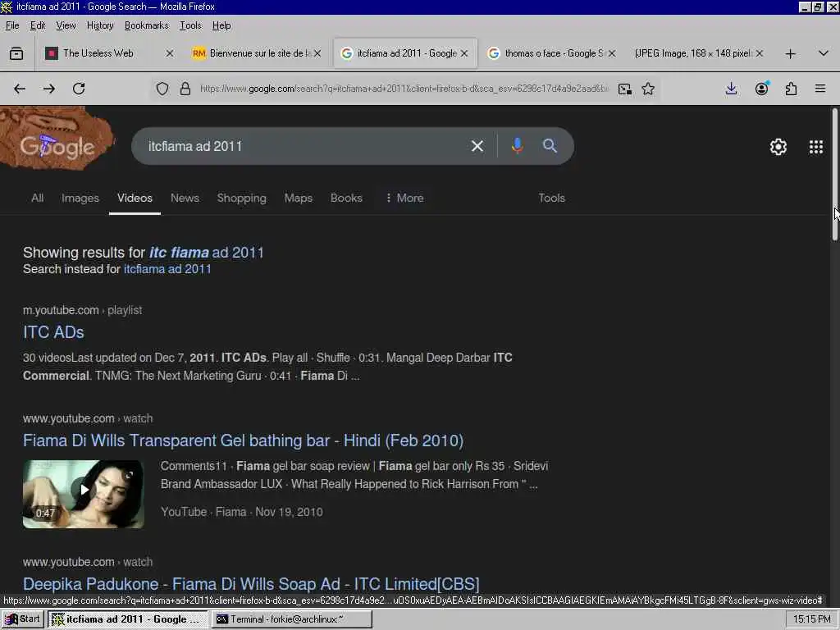This screenshot has width=840, height=630.
Task: Open the ITC ADs playlist result
Action: (53, 332)
